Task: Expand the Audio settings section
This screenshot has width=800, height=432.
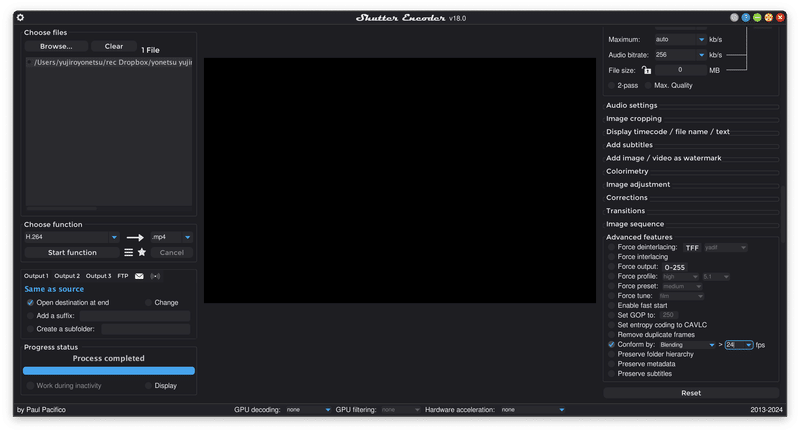Action: pos(632,106)
